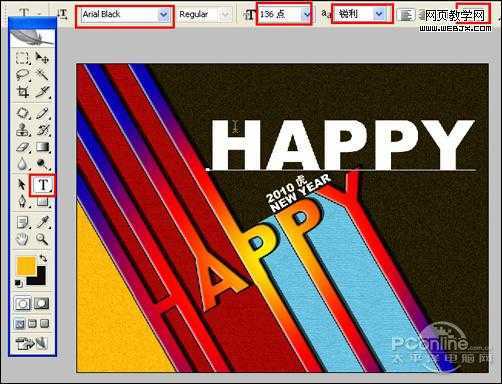Select the Eraser tool
This screenshot has height=384, width=502.
[x=22, y=147]
